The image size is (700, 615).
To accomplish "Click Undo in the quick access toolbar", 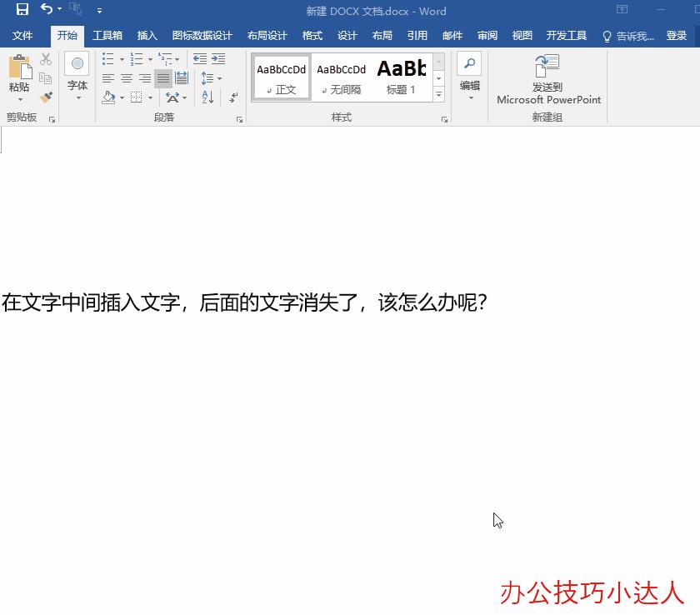I will pos(45,10).
